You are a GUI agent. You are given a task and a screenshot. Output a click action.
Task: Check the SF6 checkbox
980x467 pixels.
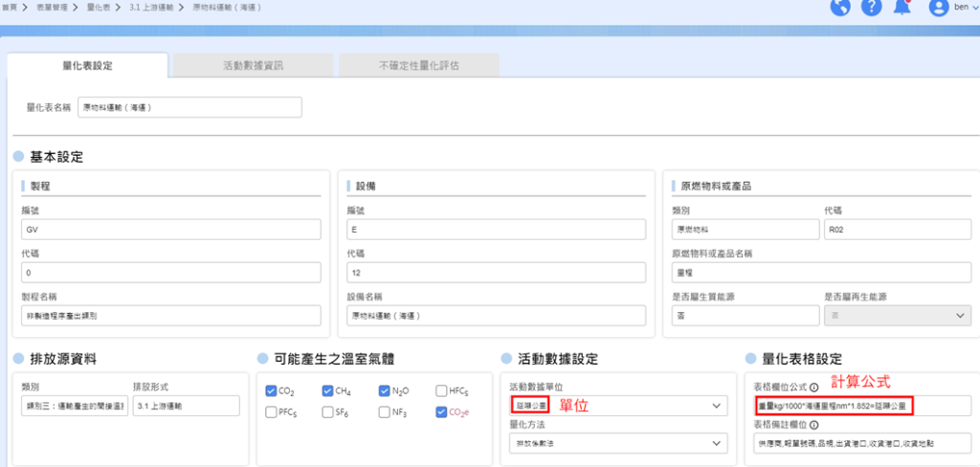click(328, 412)
